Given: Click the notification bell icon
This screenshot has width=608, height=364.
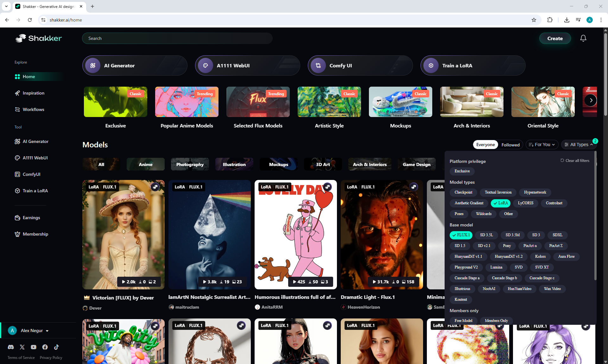Looking at the screenshot, I should 583,38.
